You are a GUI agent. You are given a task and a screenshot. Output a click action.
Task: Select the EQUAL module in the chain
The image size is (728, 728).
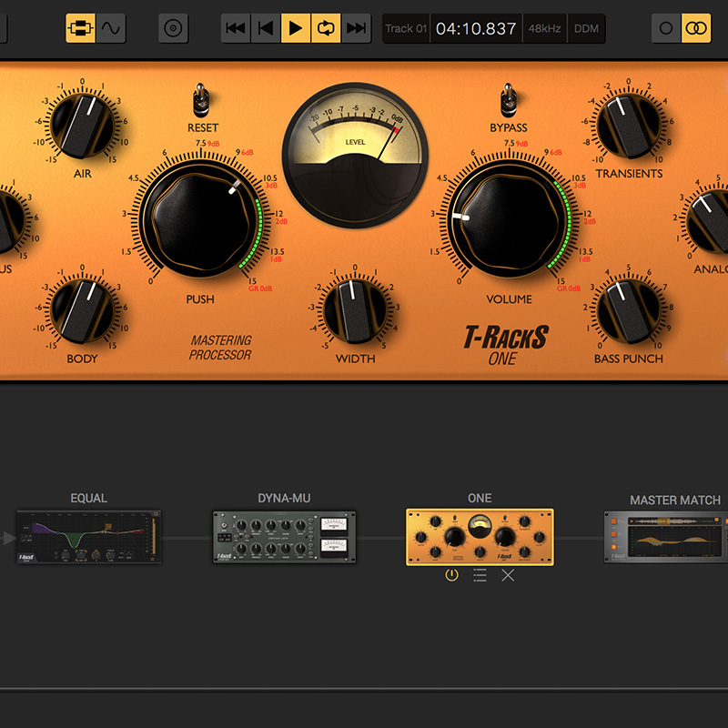89,537
